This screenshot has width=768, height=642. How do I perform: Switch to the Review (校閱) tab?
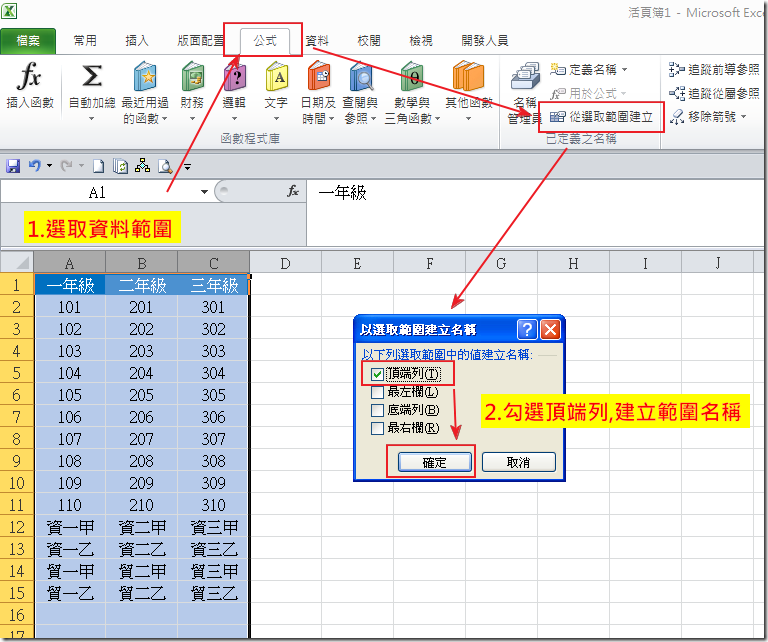pyautogui.click(x=369, y=41)
